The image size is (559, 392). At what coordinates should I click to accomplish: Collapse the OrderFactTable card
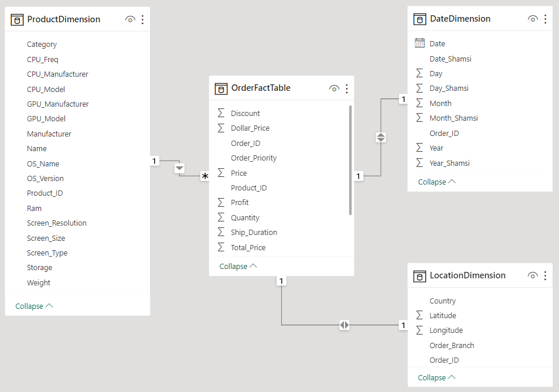(238, 266)
